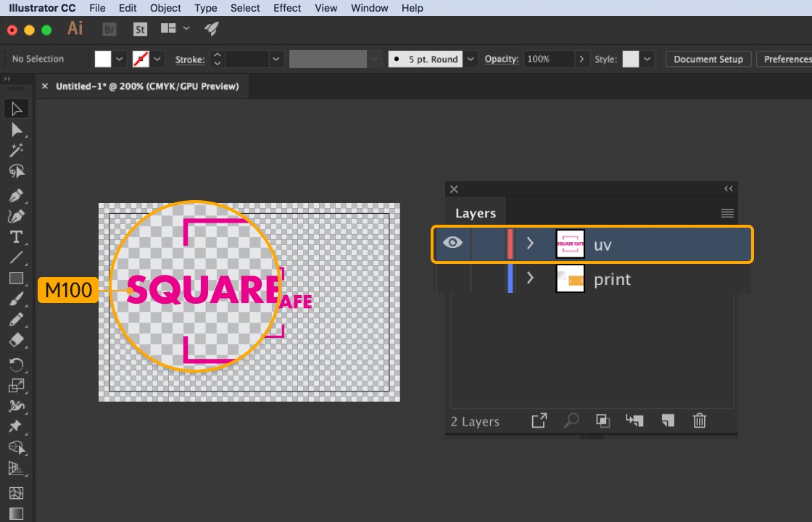Image resolution: width=812 pixels, height=522 pixels.
Task: Click the white fill color swatch
Action: tap(103, 59)
